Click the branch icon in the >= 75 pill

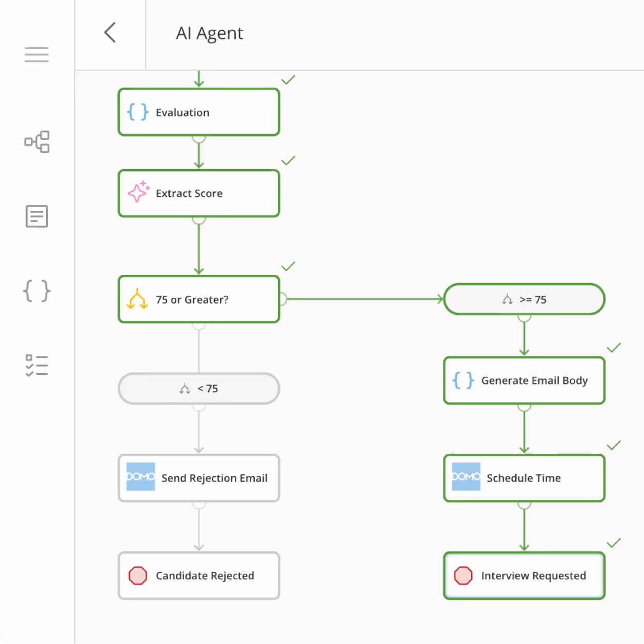point(507,299)
